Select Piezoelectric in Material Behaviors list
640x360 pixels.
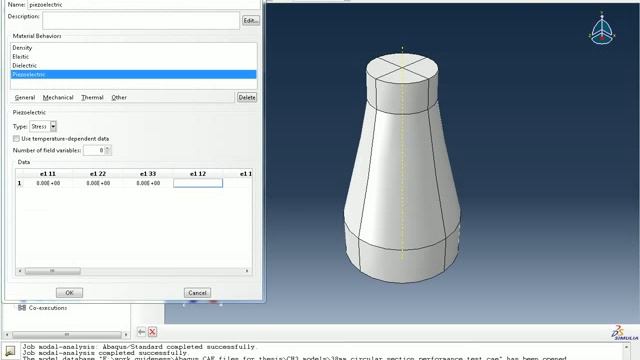point(133,74)
